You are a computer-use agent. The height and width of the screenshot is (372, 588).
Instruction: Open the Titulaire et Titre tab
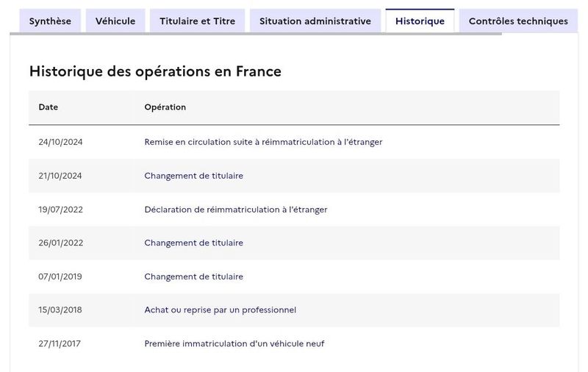197,21
